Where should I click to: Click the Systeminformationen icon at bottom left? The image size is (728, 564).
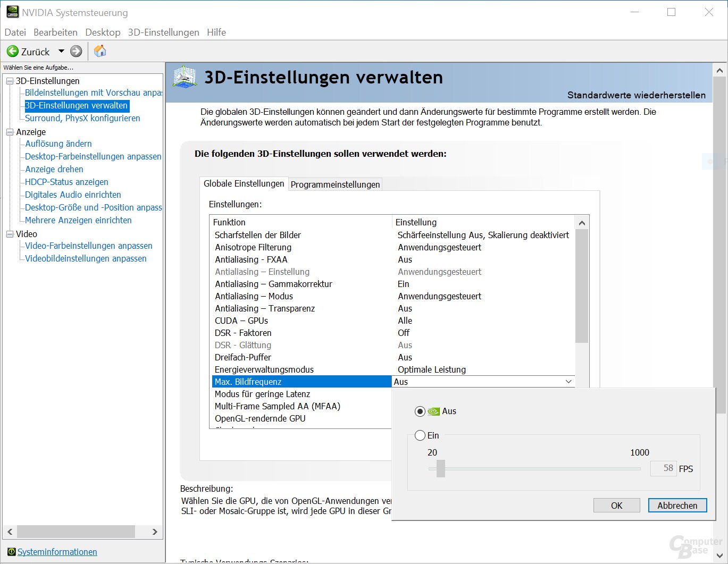12,552
